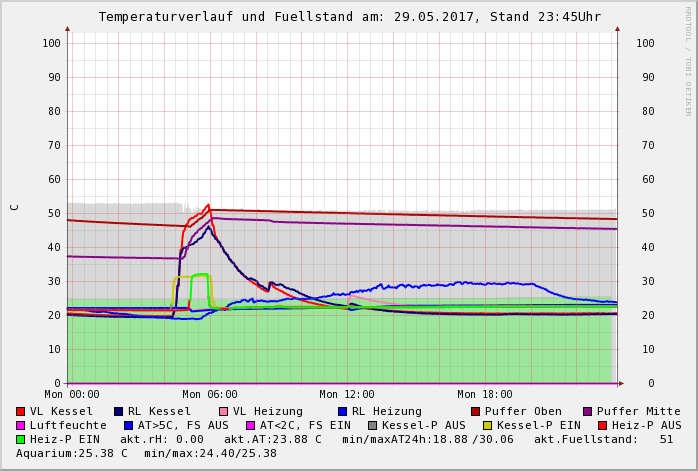Click the yellow Kessel-P EIN swatch
This screenshot has height=471, width=698.
pyautogui.click(x=487, y=425)
